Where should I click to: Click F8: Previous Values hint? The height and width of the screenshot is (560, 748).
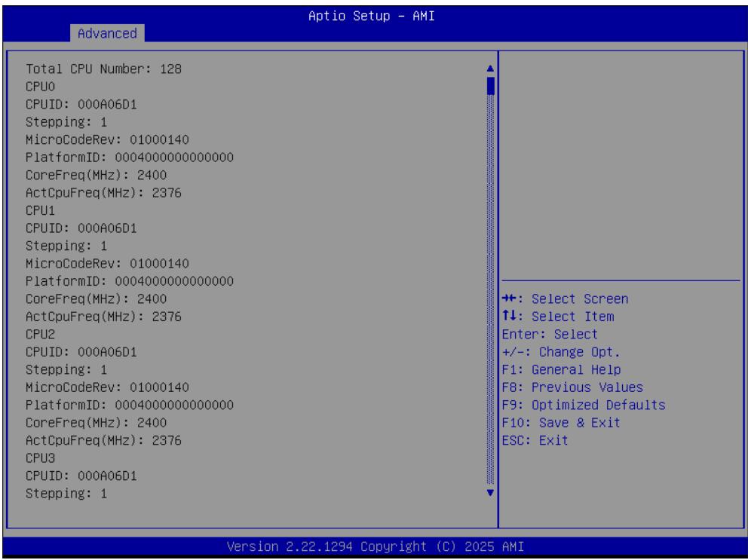(x=572, y=387)
